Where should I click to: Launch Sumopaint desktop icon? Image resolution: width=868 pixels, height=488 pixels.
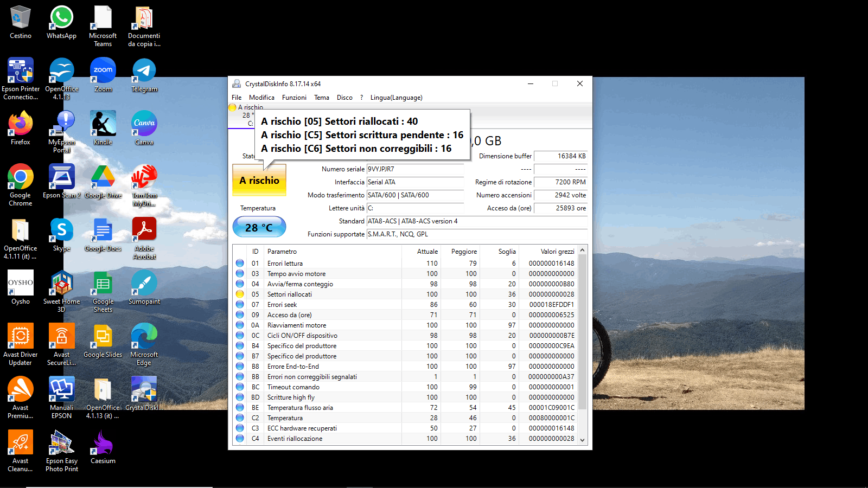pos(144,287)
